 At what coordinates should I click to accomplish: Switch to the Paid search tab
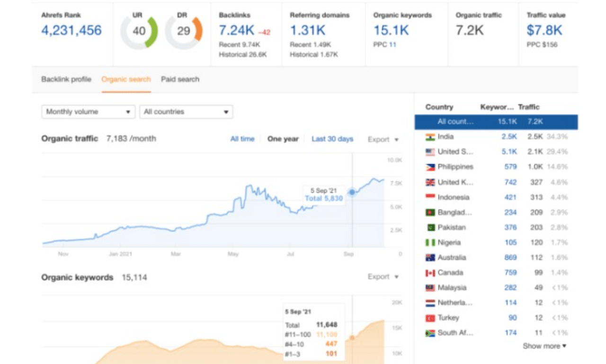(x=180, y=79)
